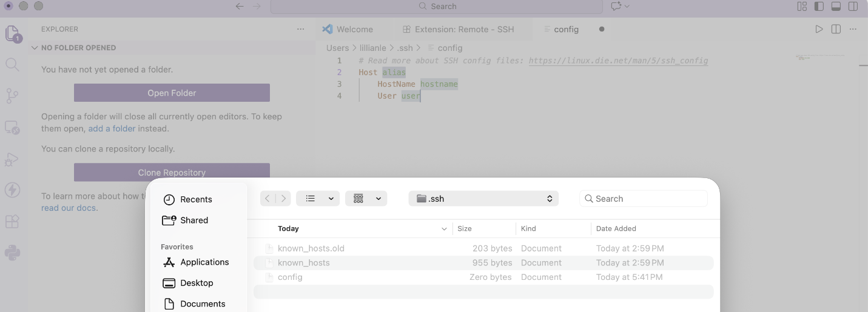Click line number 2 in the editor

pos(340,72)
